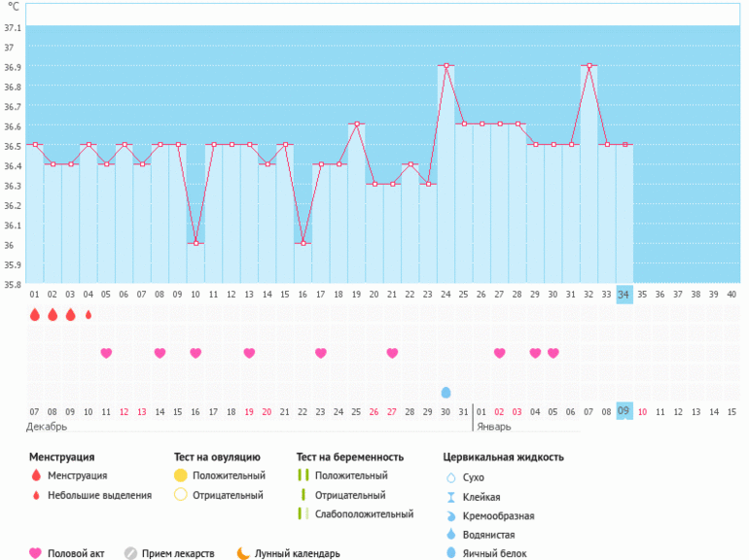Image resolution: width=749 pixels, height=560 pixels.
Task: Click the small discharge drop on day 04
Action: point(89,315)
